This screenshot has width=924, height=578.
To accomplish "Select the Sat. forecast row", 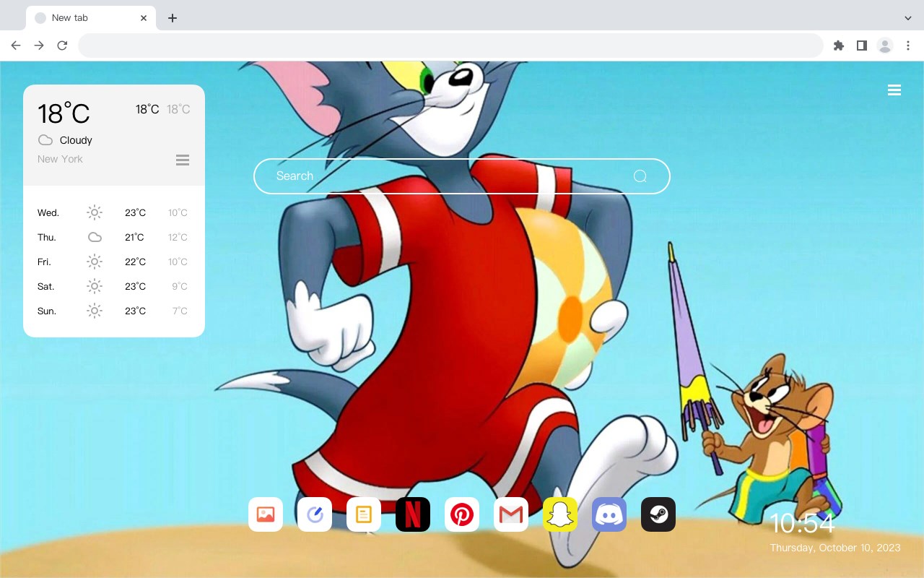I will [114, 286].
